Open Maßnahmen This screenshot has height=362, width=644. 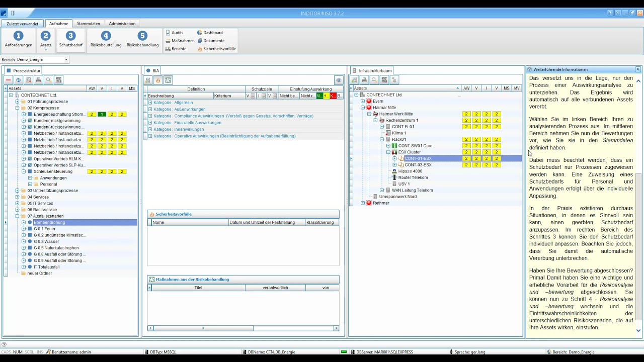180,41
